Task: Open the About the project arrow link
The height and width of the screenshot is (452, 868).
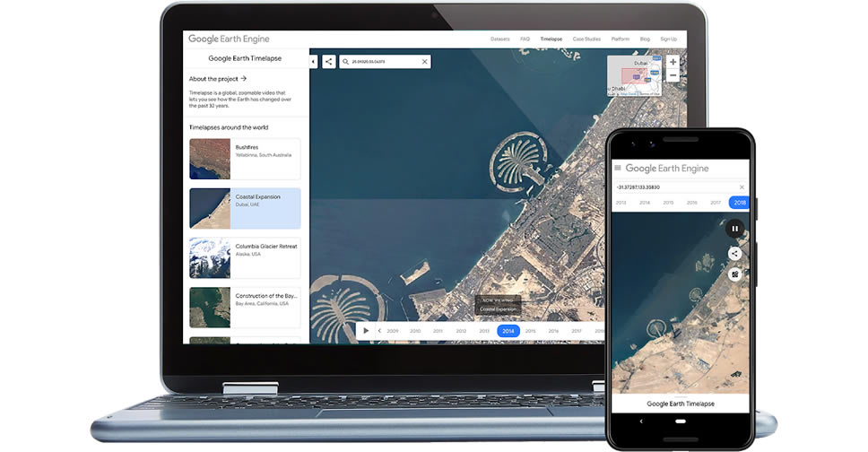Action: click(x=243, y=79)
